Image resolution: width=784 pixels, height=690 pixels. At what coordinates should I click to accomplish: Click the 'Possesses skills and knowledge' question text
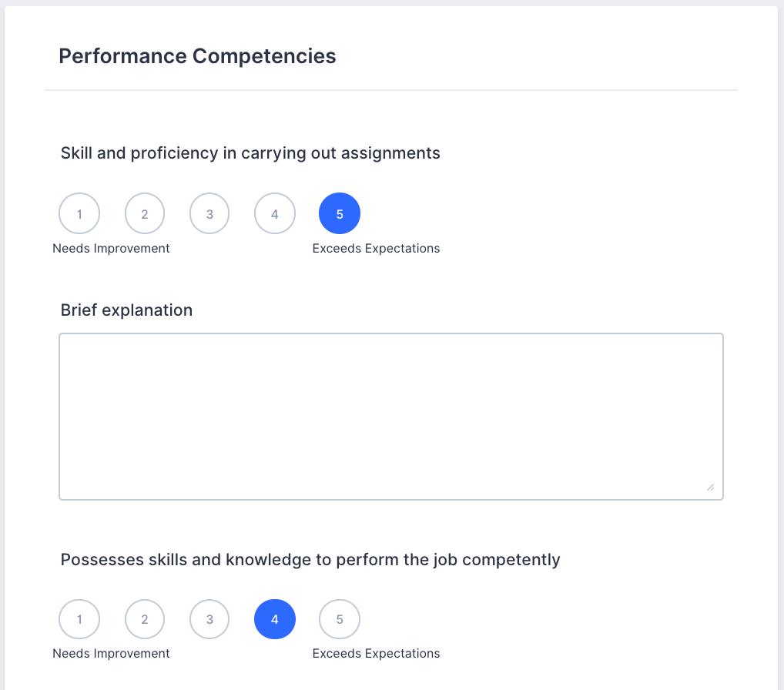tap(310, 560)
